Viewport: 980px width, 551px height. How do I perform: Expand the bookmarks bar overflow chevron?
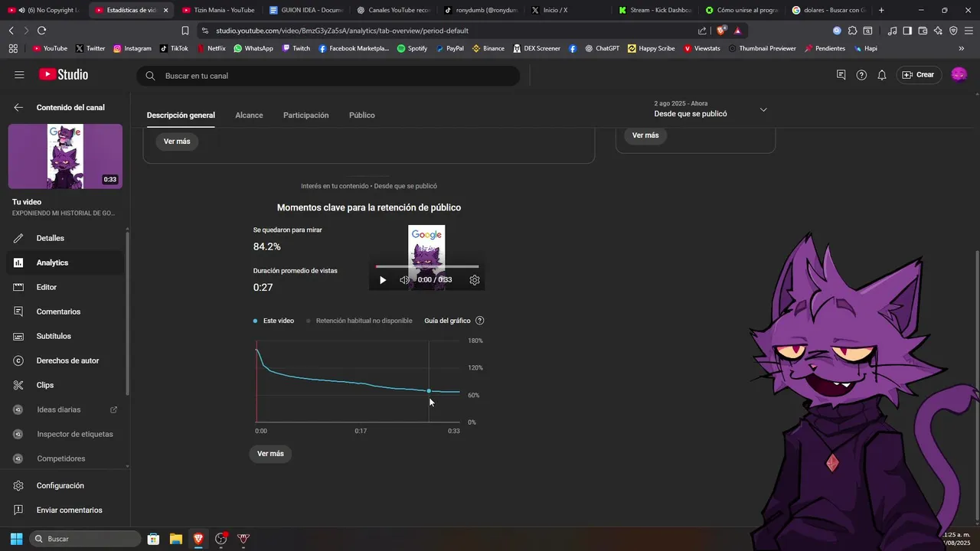pyautogui.click(x=961, y=48)
